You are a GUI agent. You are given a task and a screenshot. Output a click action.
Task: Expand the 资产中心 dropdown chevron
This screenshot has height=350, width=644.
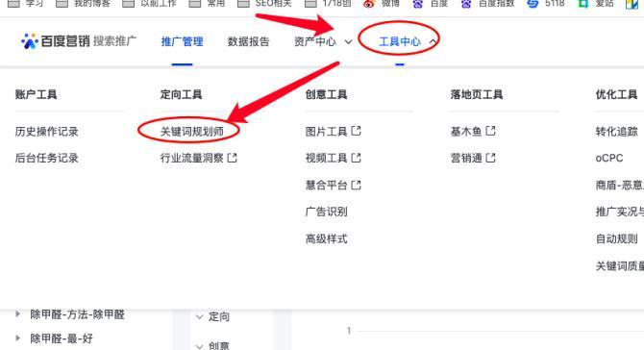point(348,42)
